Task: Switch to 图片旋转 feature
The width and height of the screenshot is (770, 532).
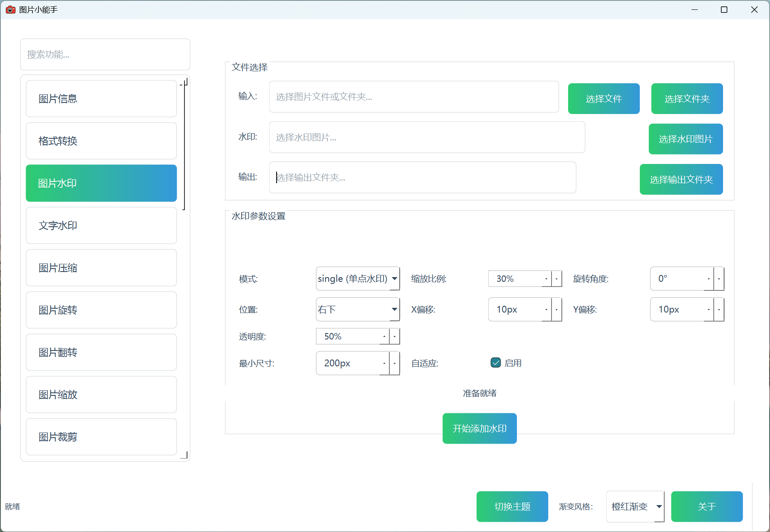Action: point(101,310)
